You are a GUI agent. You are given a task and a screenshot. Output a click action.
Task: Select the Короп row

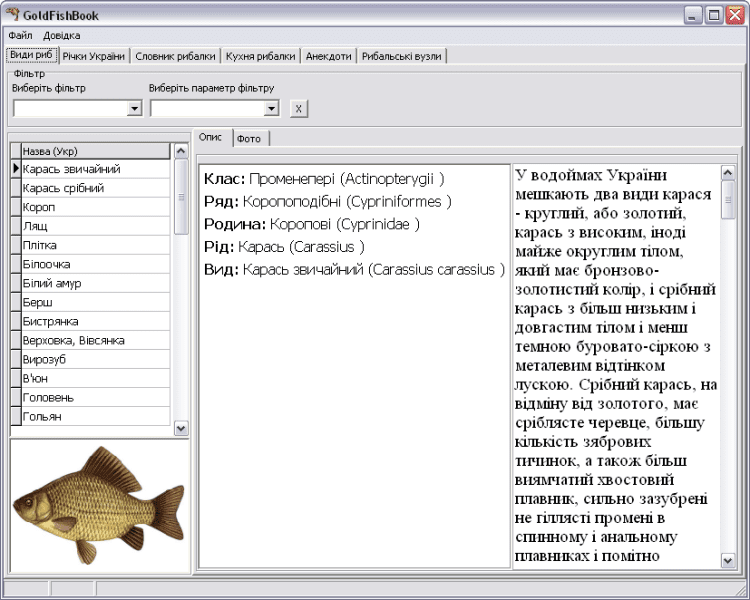(x=96, y=207)
